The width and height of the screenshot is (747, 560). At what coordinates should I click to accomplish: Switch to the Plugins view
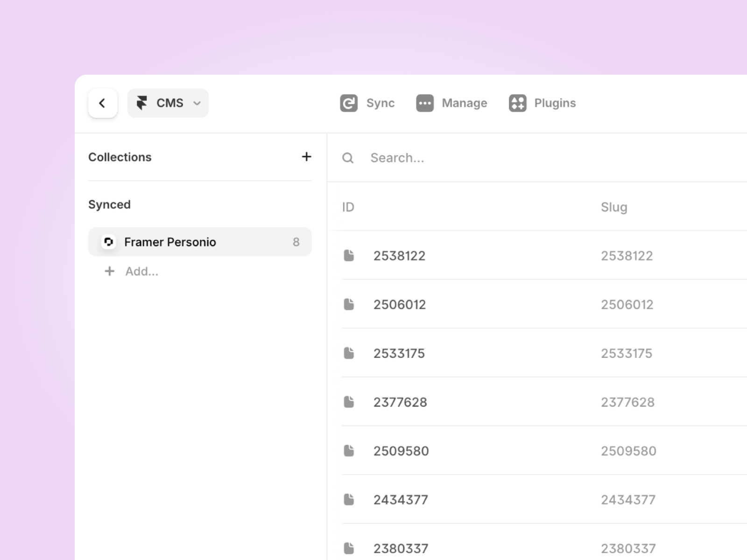555,103
